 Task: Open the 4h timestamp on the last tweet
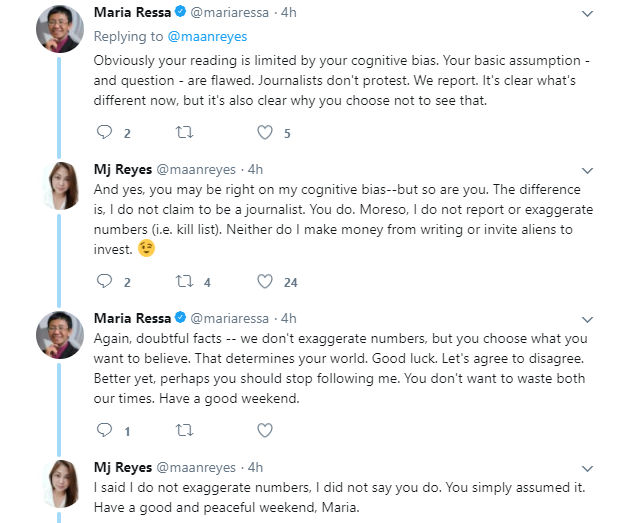click(x=254, y=467)
